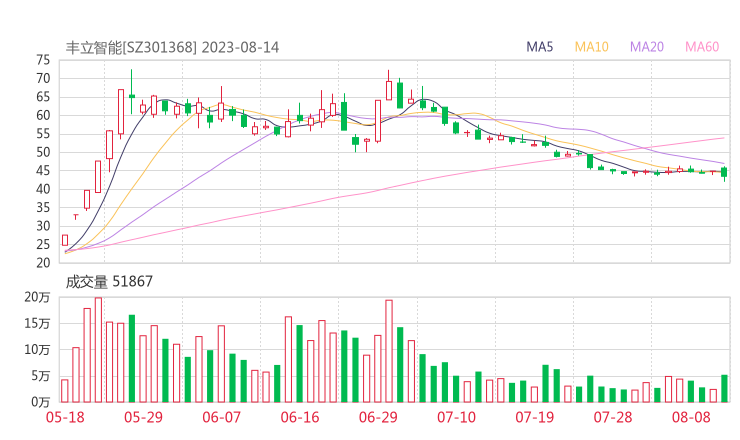Image resolution: width=740 pixels, height=440 pixels.
Task: Click the 10万 volume axis label
Action: (x=37, y=350)
